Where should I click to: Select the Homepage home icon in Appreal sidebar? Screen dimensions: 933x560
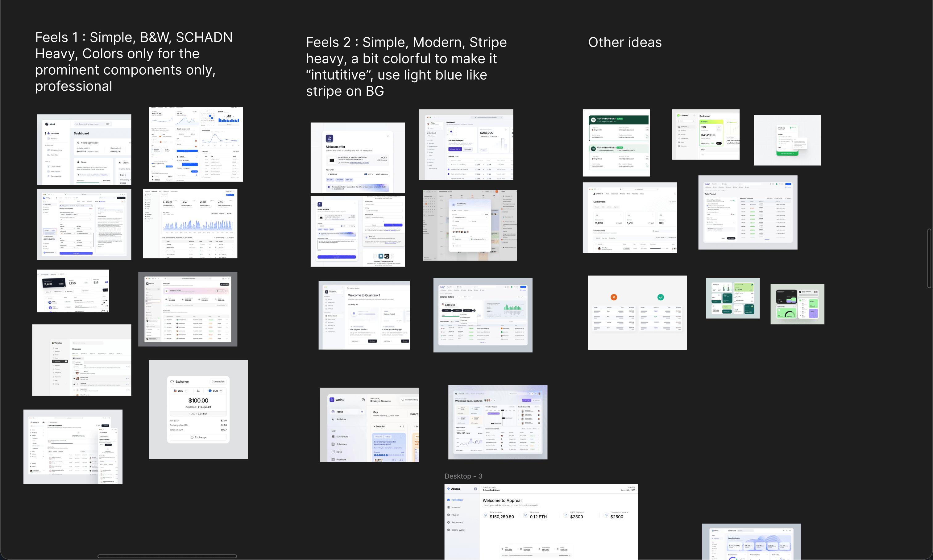pos(449,500)
